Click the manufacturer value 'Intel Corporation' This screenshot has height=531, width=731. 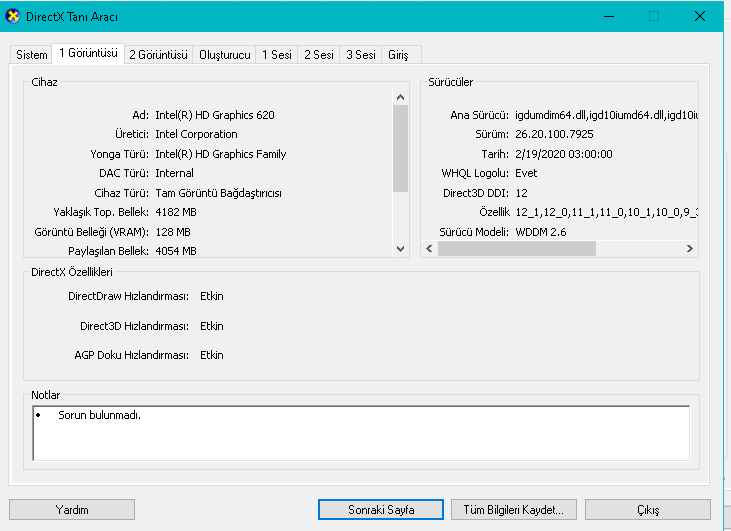click(196, 134)
